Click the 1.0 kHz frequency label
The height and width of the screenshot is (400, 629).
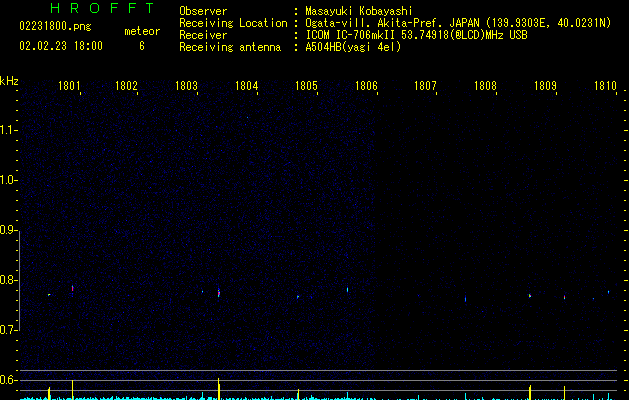(8, 180)
